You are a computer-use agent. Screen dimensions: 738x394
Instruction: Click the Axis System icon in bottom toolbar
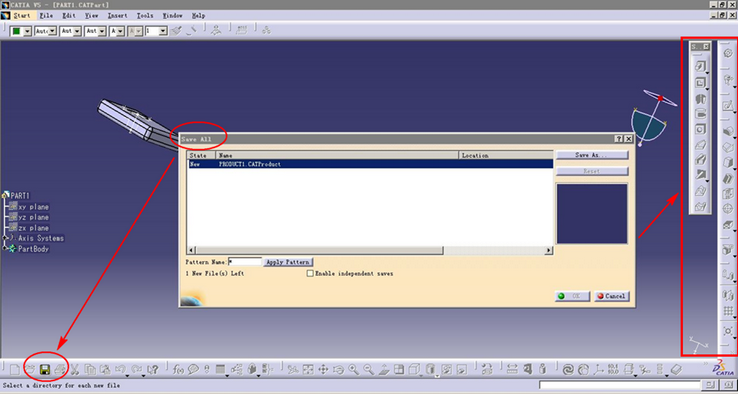click(598, 370)
